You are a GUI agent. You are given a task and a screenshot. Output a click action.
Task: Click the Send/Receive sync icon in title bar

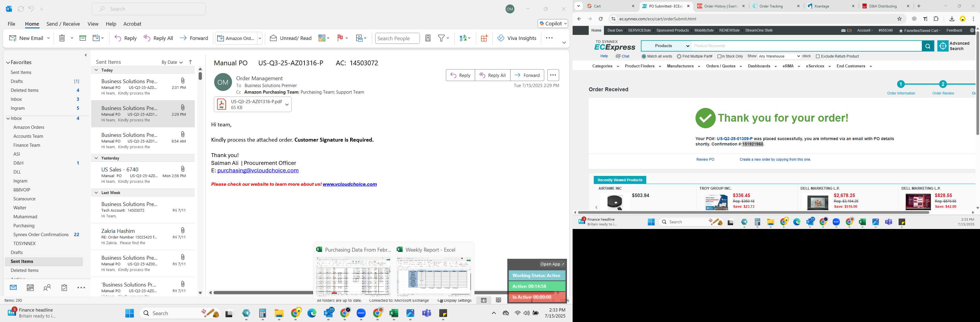21,9
